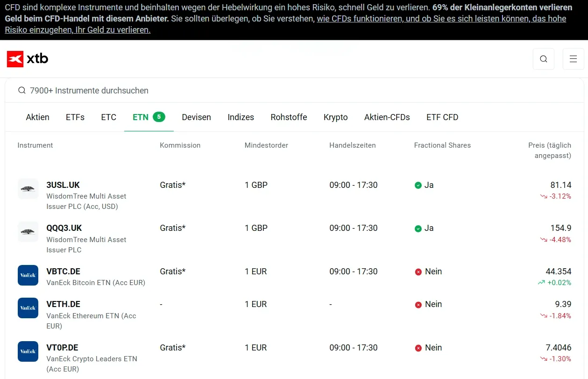Click the up-trend arrow beside +0.02%
The height and width of the screenshot is (379, 588).
pyautogui.click(x=541, y=283)
